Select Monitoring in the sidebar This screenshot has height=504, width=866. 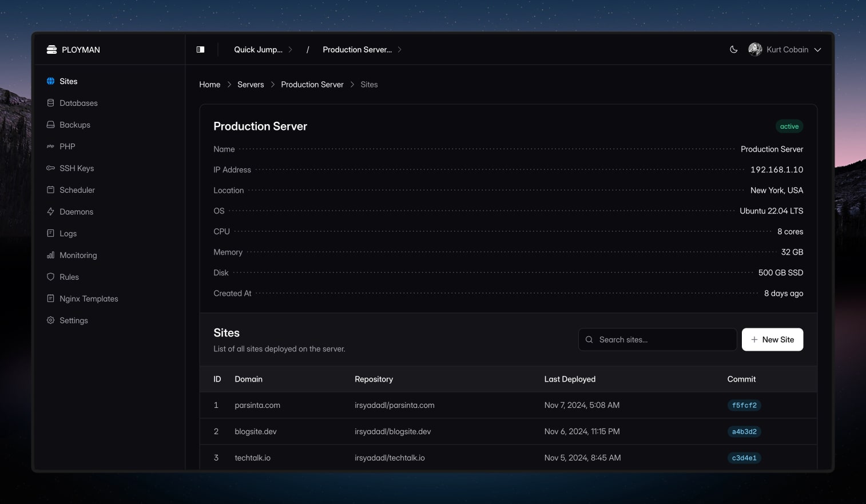coord(109,255)
